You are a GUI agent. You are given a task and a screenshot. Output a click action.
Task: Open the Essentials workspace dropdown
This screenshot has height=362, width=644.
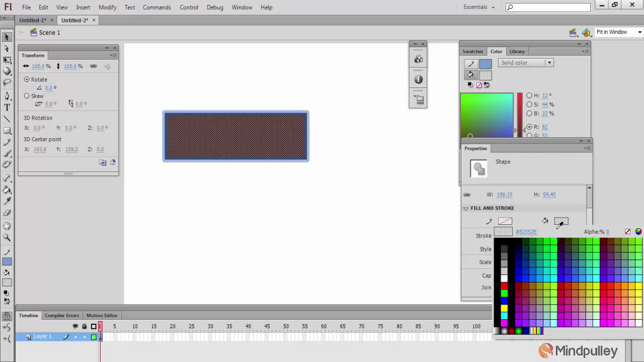(479, 7)
